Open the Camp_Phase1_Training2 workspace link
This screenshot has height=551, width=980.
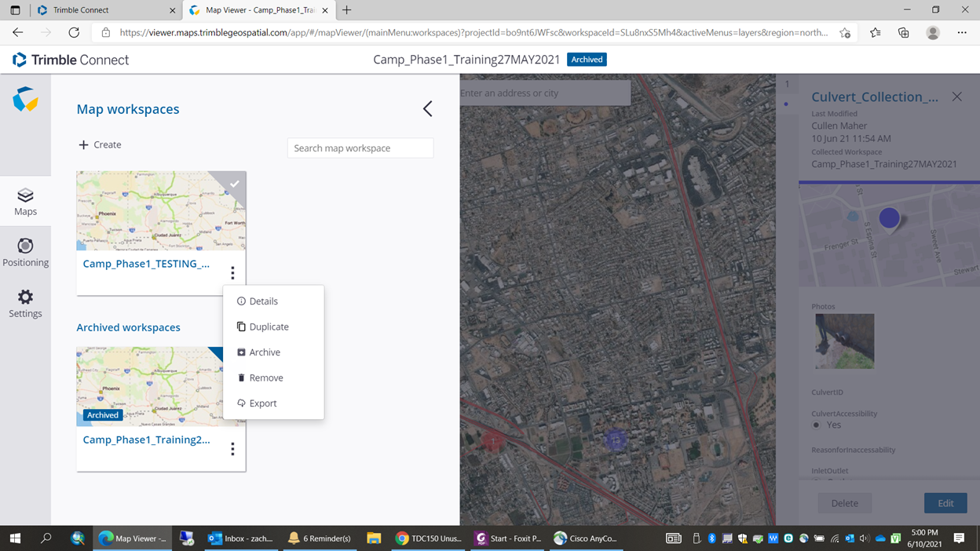[147, 440]
